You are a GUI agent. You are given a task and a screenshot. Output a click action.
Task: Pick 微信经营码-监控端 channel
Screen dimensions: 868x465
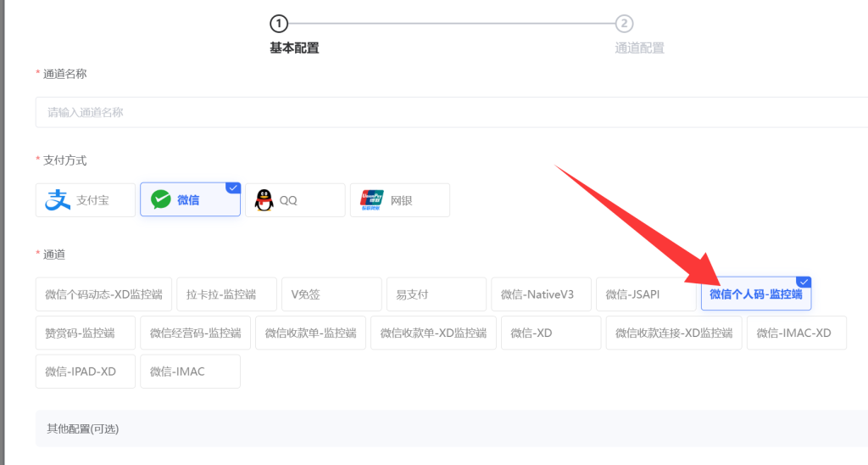pos(195,333)
